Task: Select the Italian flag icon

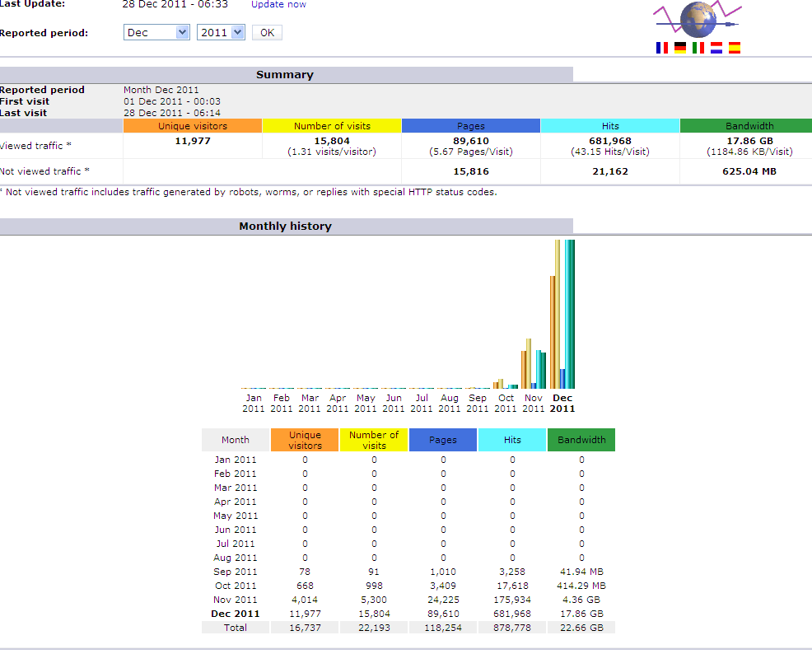Action: (698, 48)
